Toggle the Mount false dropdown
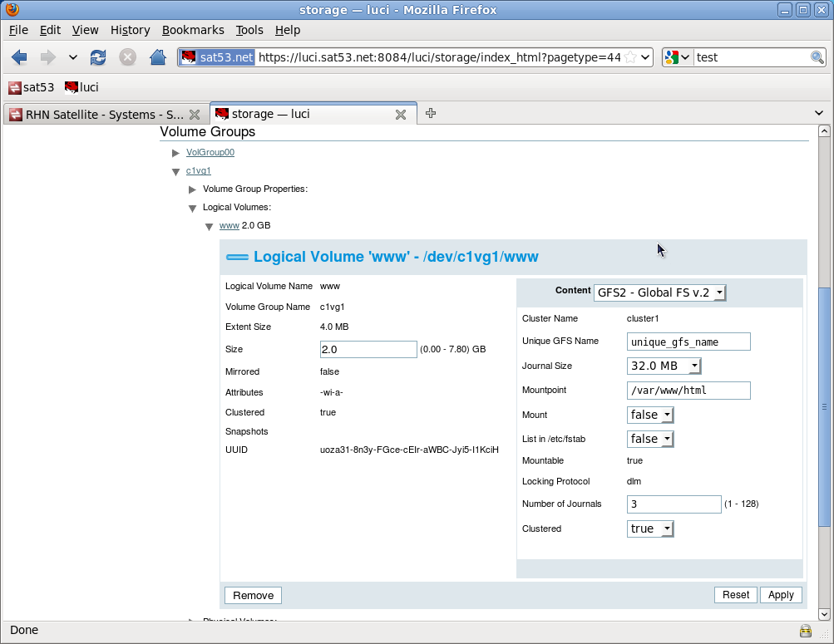 point(650,415)
